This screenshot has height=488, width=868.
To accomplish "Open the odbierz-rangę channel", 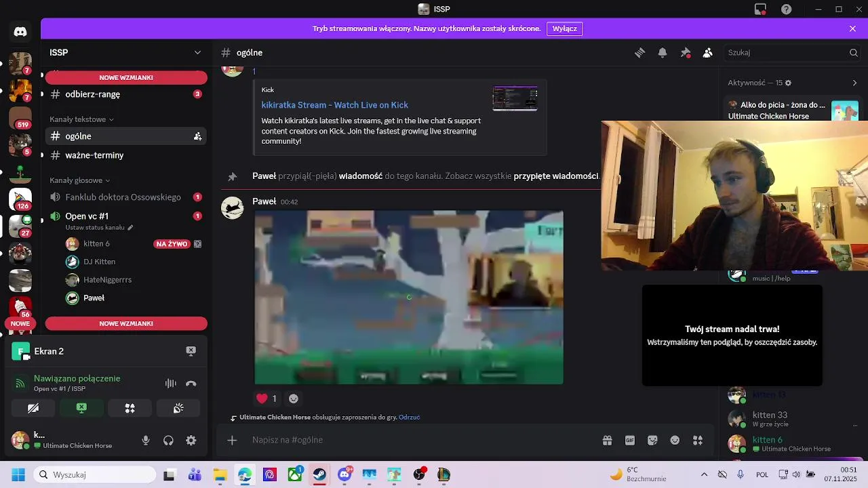I will tap(126, 94).
